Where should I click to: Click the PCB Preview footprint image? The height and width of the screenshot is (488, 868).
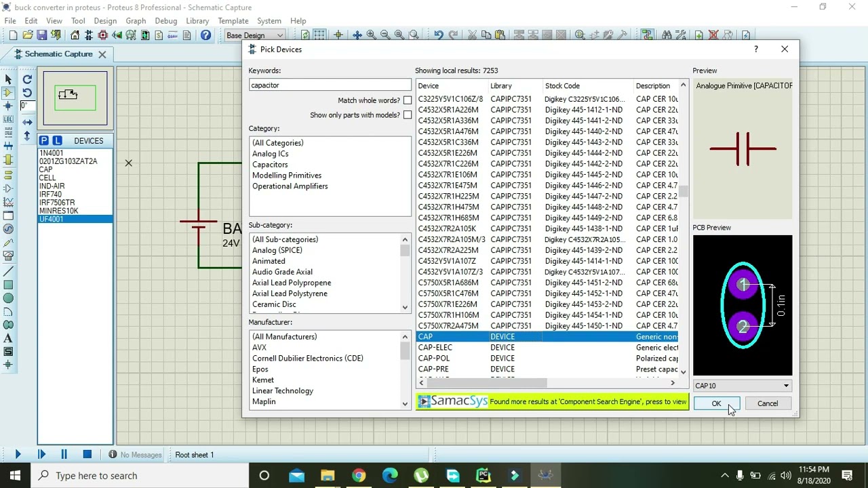743,306
